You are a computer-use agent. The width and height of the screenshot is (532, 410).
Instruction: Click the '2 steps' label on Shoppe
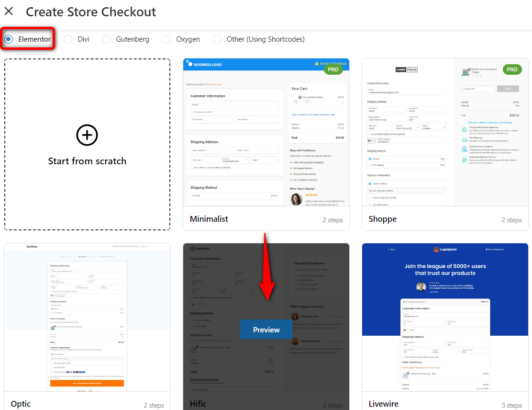coord(511,220)
